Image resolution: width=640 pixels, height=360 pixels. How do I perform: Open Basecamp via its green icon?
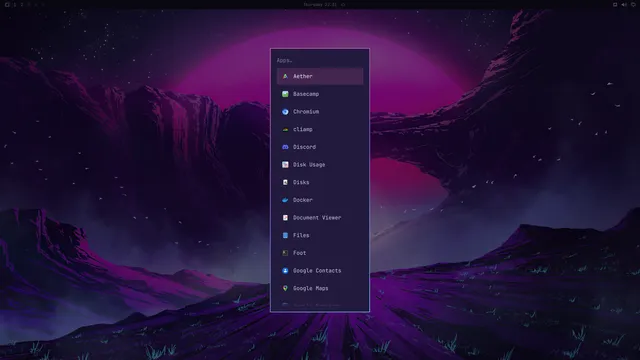pos(285,94)
